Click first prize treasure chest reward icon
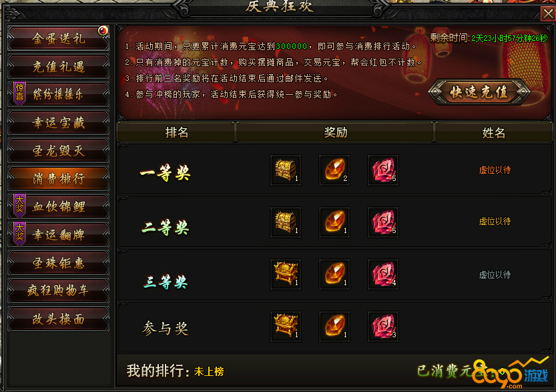Screen dimensions: 556x392 (286, 170)
